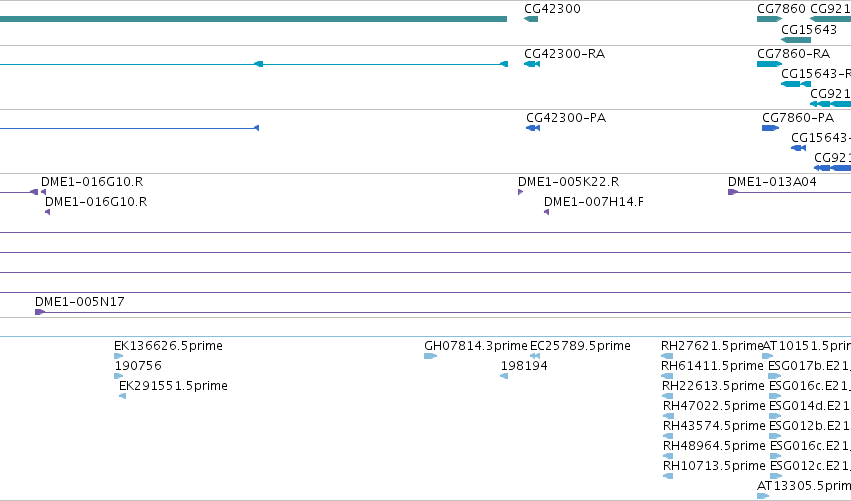Select the RH27621.5prime EST glyph
The height and width of the screenshot is (501, 851).
(667, 356)
